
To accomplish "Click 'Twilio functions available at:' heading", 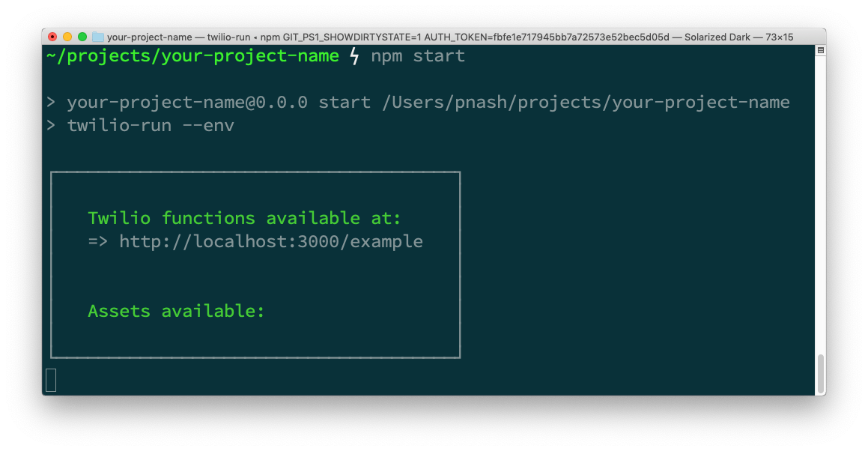I will (244, 218).
